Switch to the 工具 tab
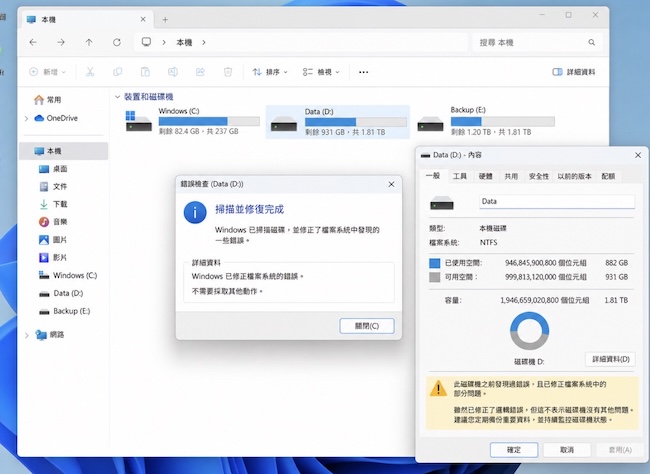 tap(460, 176)
